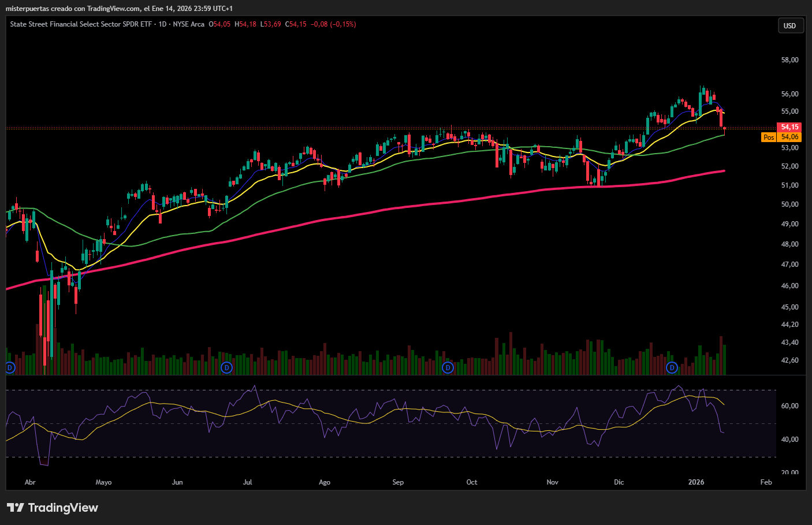Click the Abr label on the time axis

click(30, 482)
